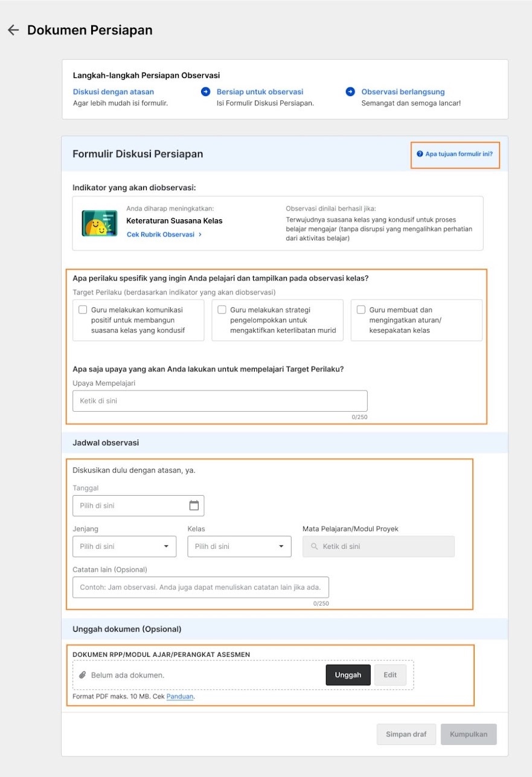This screenshot has height=777, width=532.
Task: Open the Panduan link
Action: click(x=180, y=696)
